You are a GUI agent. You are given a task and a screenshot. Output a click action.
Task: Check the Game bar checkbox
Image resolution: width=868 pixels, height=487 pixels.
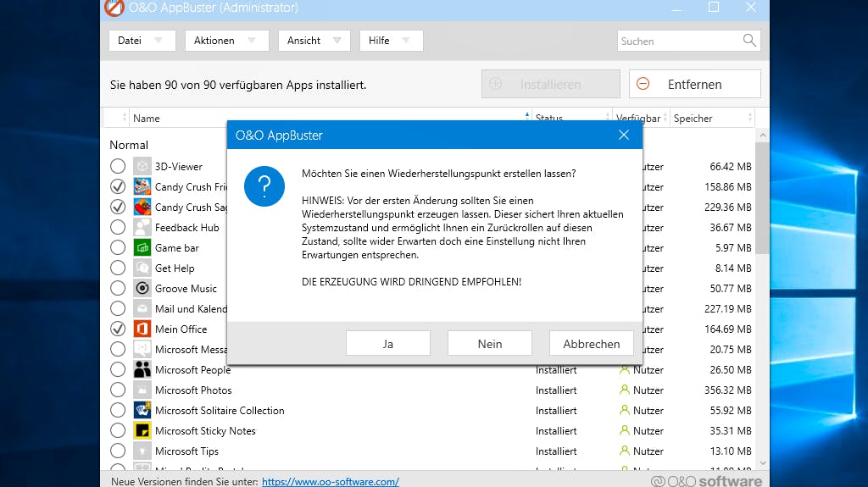tap(117, 247)
